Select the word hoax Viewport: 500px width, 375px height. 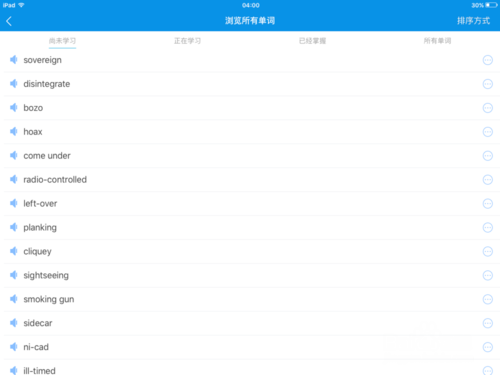33,132
